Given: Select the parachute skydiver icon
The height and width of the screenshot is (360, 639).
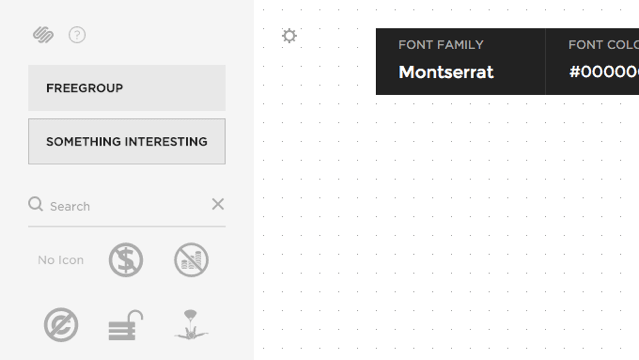Looking at the screenshot, I should (191, 325).
